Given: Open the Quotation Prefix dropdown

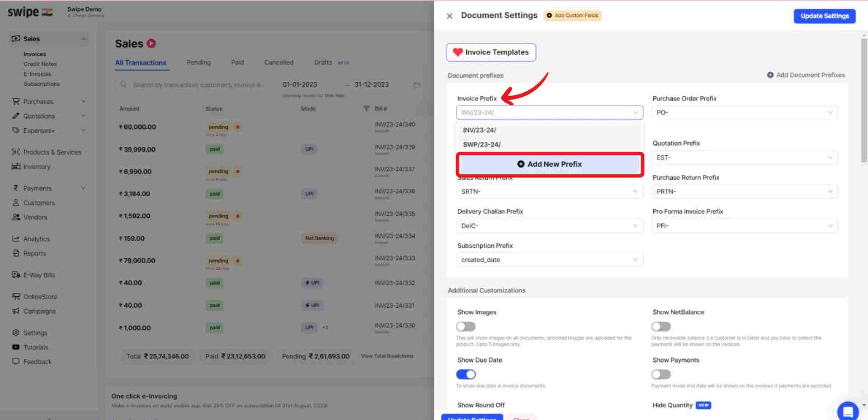Looking at the screenshot, I should (745, 158).
